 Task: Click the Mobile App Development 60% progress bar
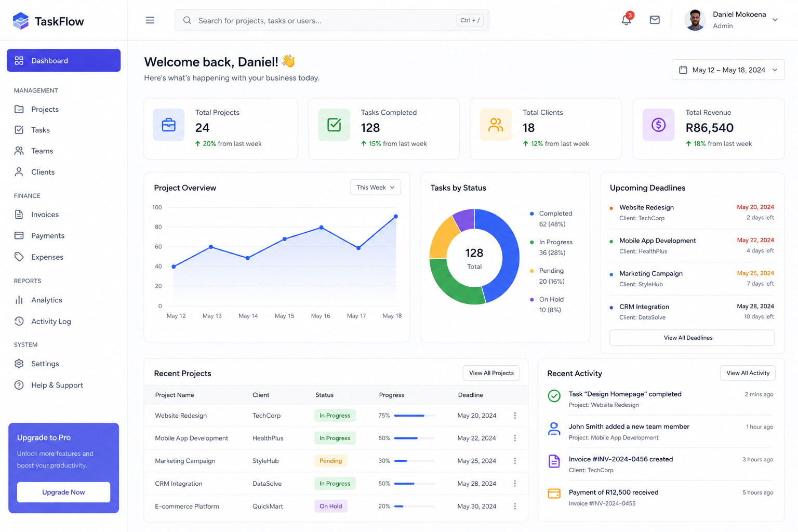coord(415,438)
